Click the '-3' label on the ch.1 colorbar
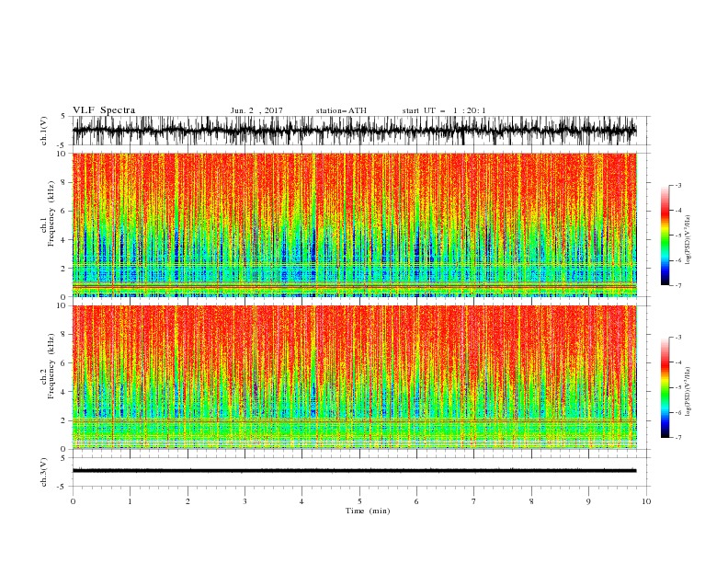The width and height of the screenshot is (728, 563). [677, 185]
